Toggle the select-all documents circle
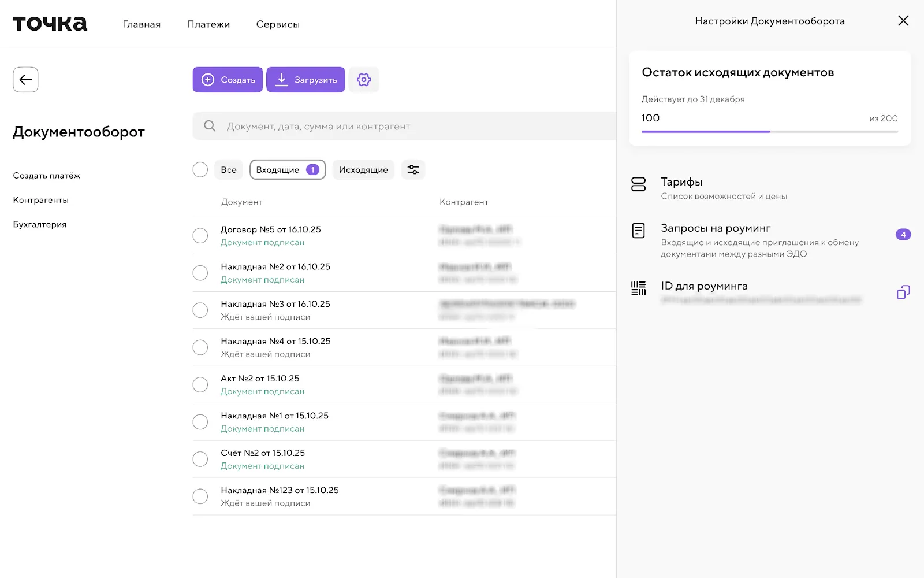 click(x=200, y=170)
